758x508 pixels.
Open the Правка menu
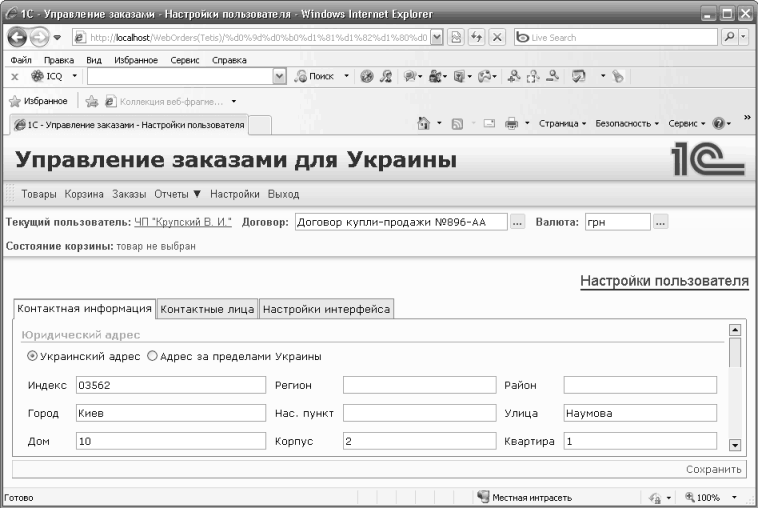click(x=59, y=60)
